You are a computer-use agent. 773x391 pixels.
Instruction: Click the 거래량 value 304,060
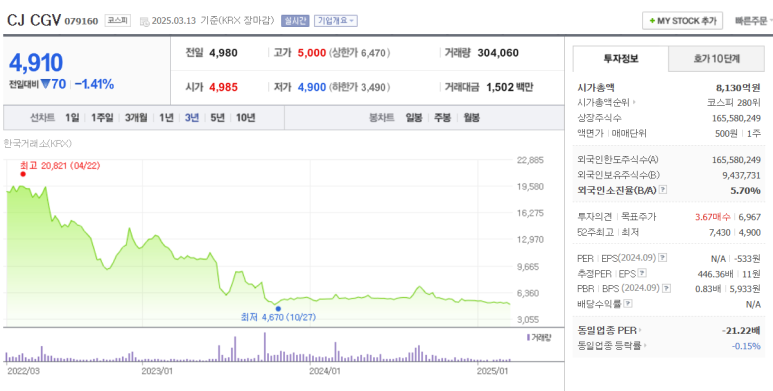coord(498,53)
